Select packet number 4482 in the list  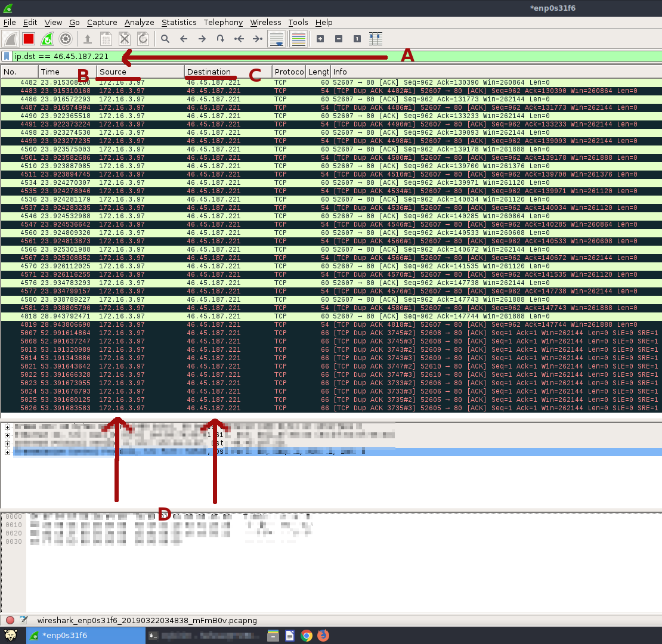331,83
